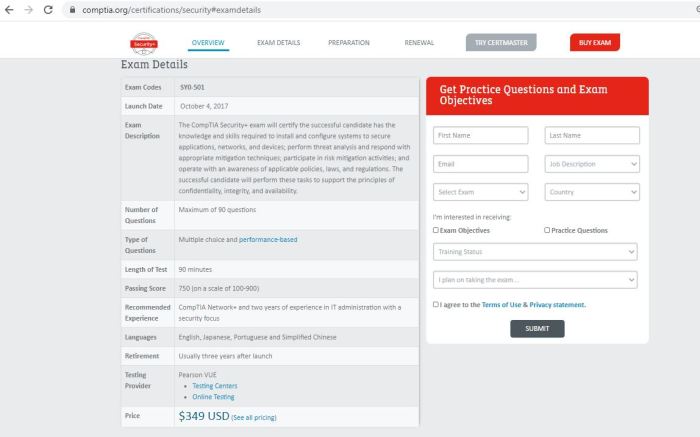Click into the First Name field
The image size is (700, 437).
tap(481, 135)
